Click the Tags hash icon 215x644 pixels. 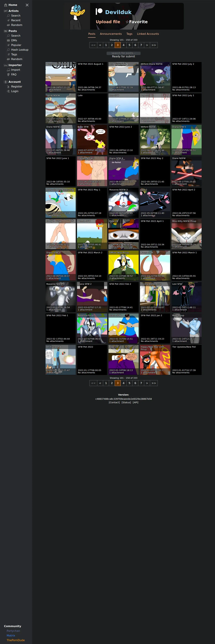click(x=9, y=55)
